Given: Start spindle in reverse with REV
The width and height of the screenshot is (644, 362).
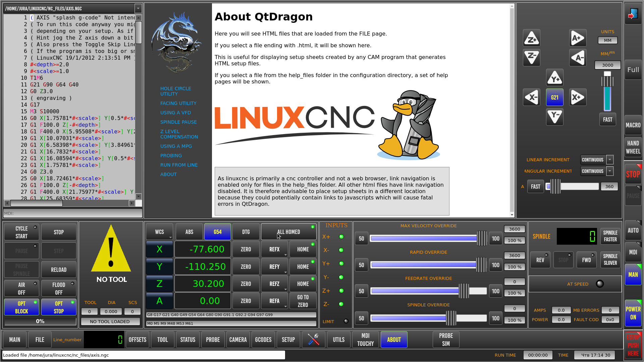Looking at the screenshot, I should pyautogui.click(x=540, y=260).
